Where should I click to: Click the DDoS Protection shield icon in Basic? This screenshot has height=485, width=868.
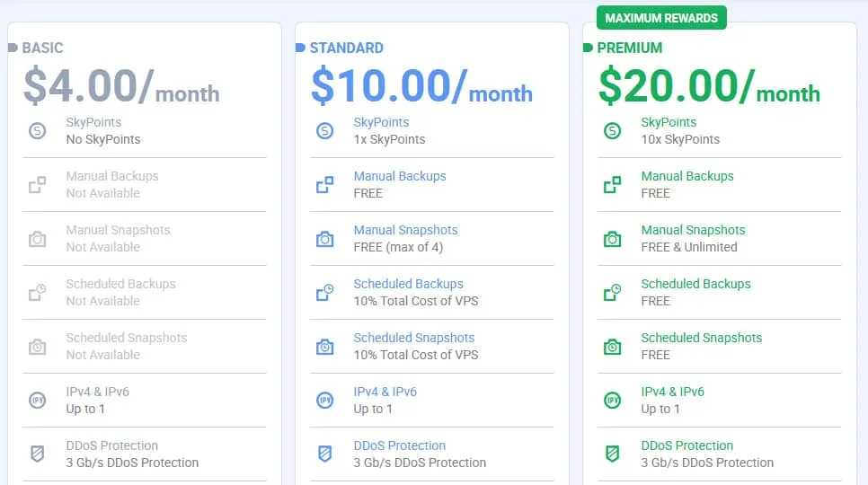37,454
